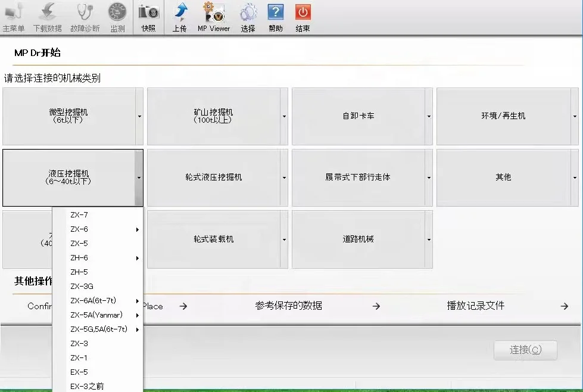Select ZH-6 in the dropdown list
This screenshot has height=392, width=583.
[98, 258]
